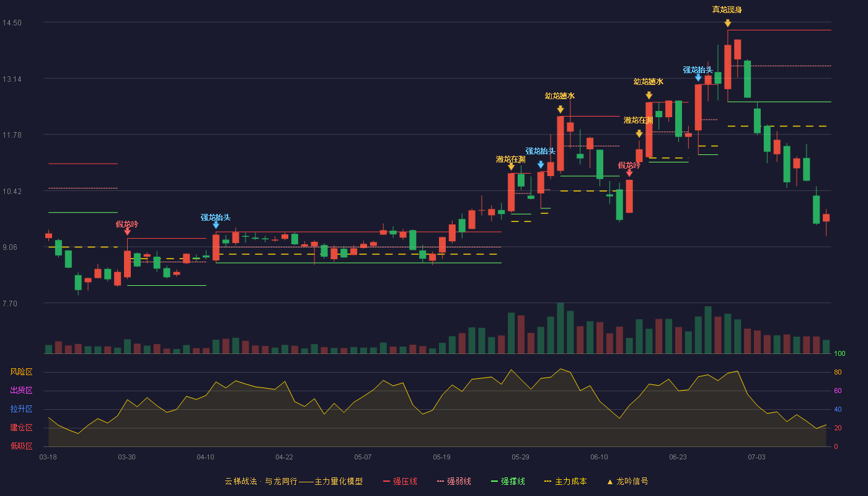Screen dimensions: 868x496
Task: Select the 07-03 date label
Action: coord(757,457)
